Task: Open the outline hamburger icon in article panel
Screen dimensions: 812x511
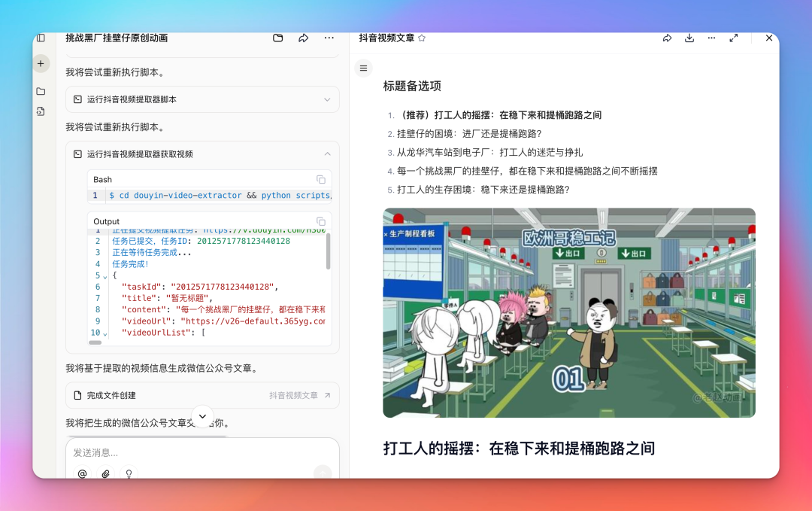Action: pos(363,68)
